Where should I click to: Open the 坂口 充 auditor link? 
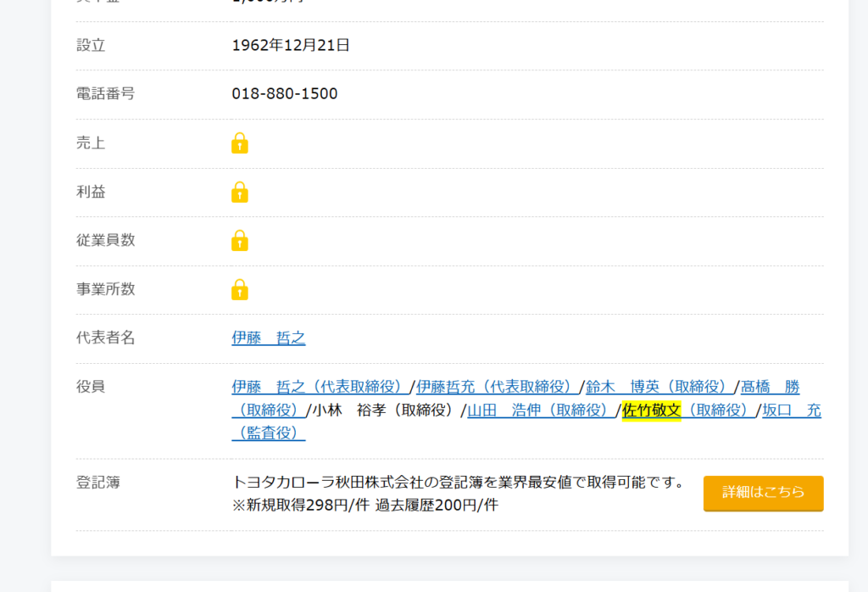click(792, 410)
